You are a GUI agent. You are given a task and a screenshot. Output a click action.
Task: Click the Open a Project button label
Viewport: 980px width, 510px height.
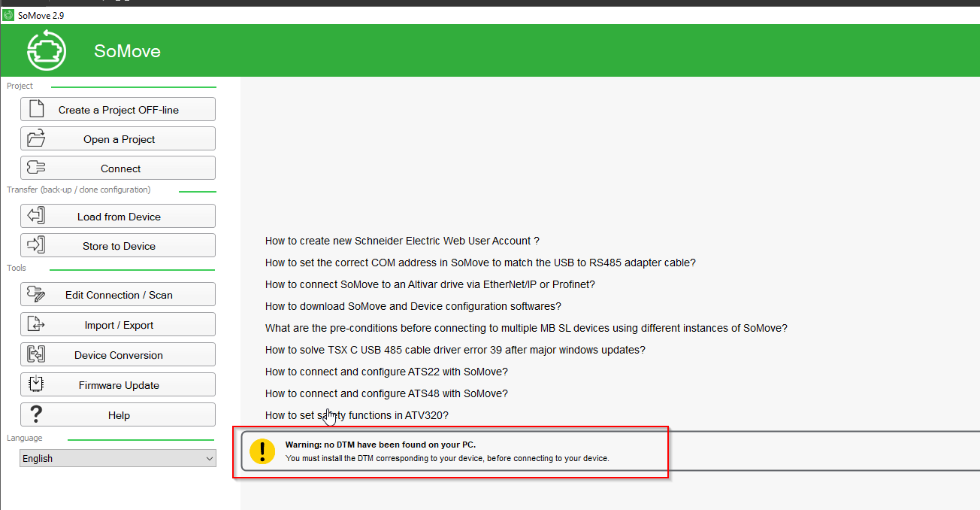pos(119,139)
